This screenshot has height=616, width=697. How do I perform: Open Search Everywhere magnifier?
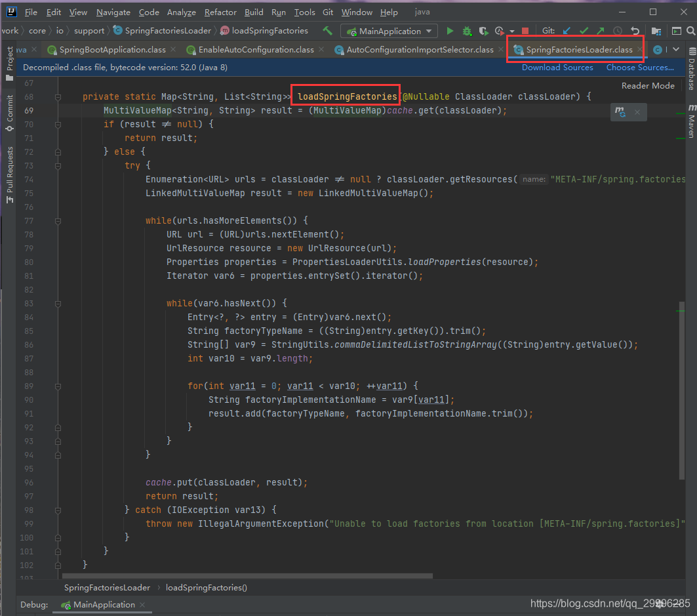691,30
